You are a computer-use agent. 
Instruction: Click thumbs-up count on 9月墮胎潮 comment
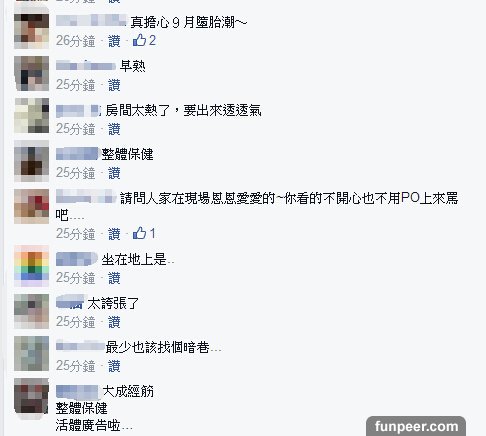(144, 41)
